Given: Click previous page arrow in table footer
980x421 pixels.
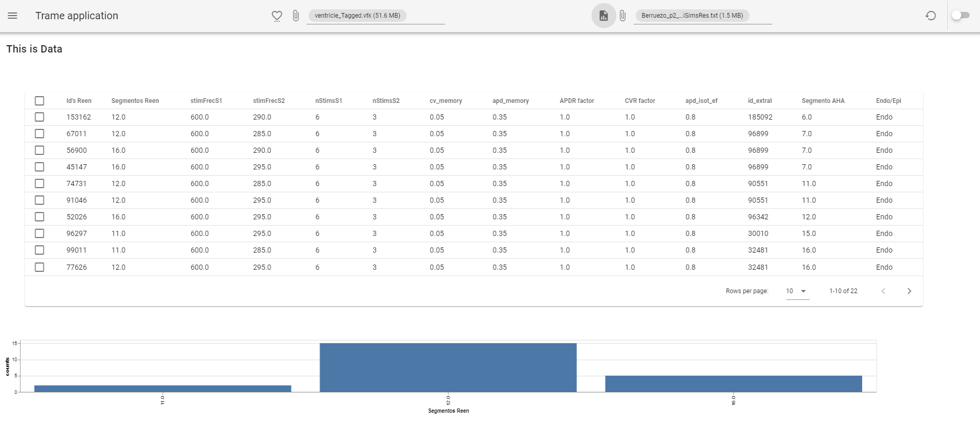Looking at the screenshot, I should pos(883,291).
